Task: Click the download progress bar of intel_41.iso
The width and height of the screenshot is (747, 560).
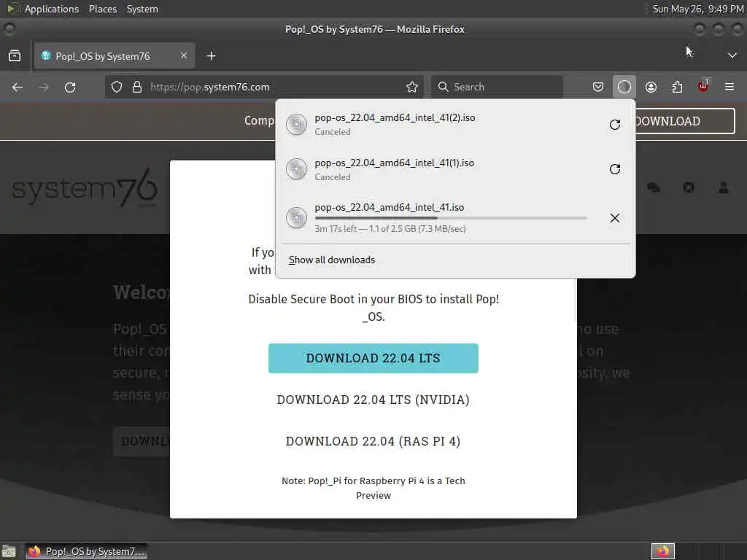Action: [451, 218]
